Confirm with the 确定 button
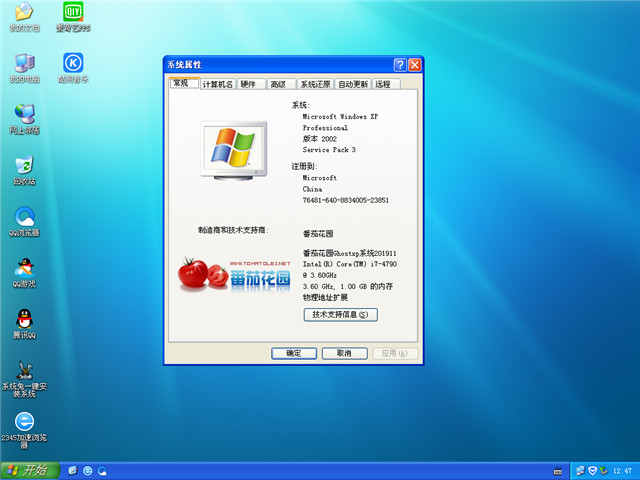Viewport: 640px width, 480px height. pyautogui.click(x=294, y=353)
